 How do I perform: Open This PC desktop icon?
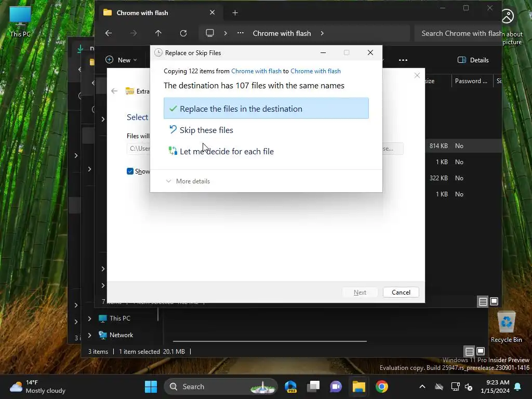20,21
